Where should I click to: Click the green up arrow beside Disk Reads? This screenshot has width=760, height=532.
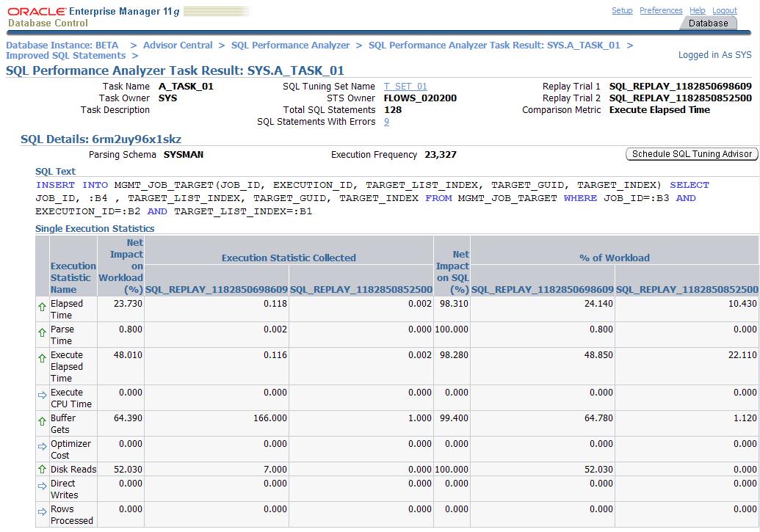coord(42,470)
